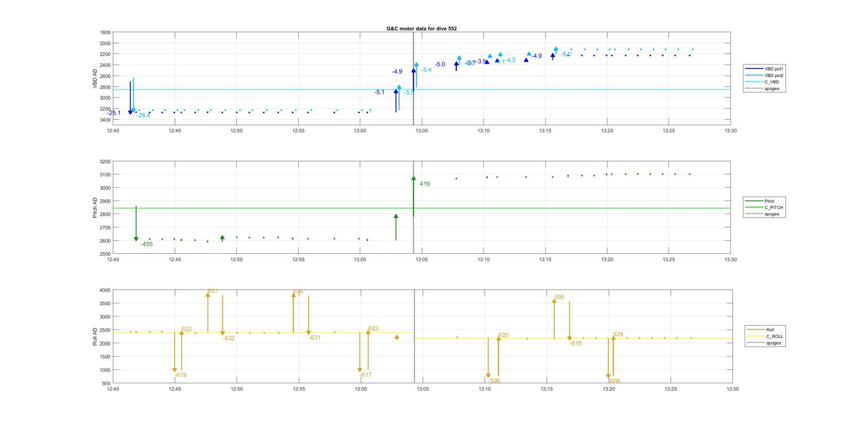Click the "C_ROLL" legend entry
Screen dimensions: 868x430
[766, 336]
